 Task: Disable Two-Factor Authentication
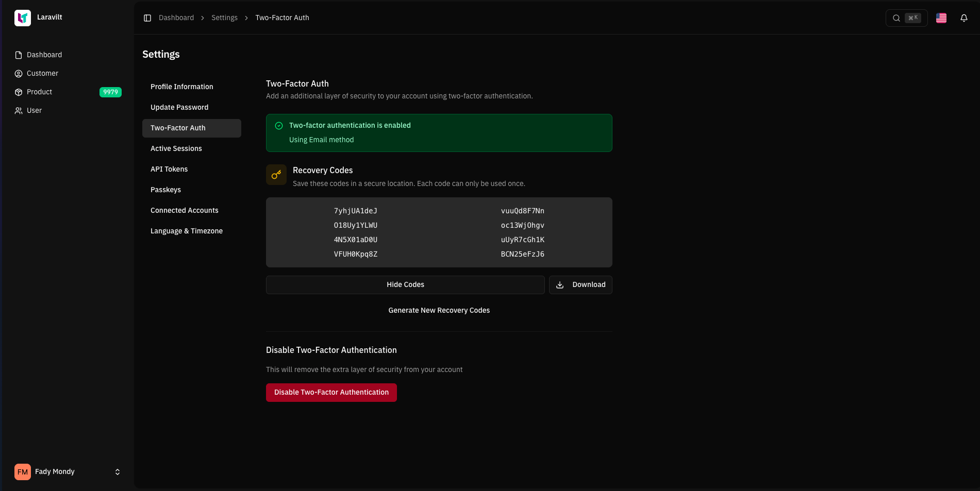tap(331, 392)
